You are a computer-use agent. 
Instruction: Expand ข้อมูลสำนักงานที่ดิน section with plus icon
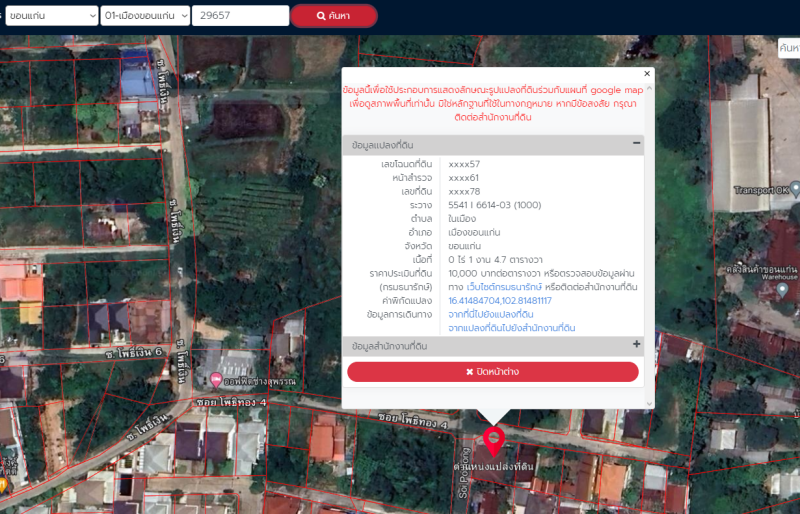[637, 345]
